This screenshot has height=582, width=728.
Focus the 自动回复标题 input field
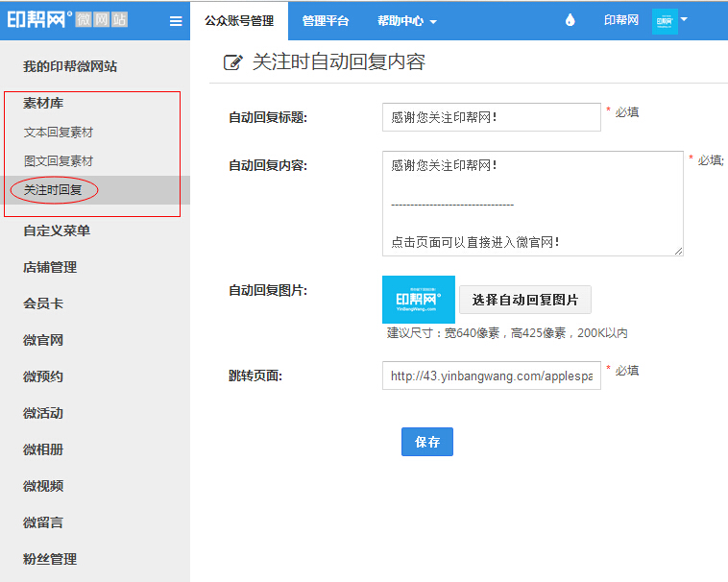coord(491,117)
